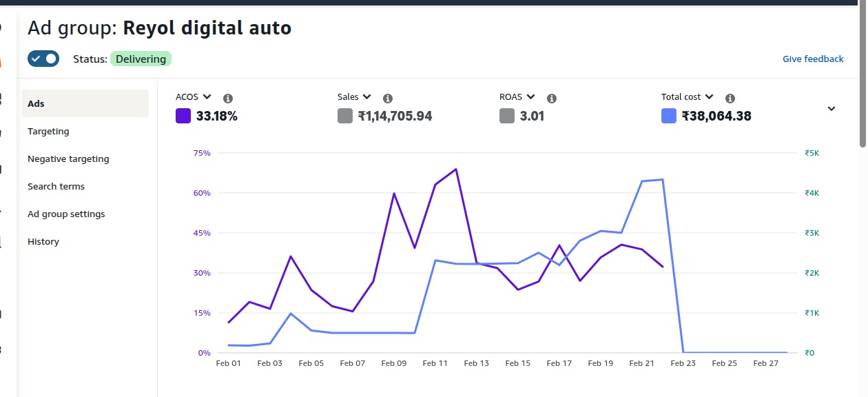Click the ACOS info icon
This screenshot has width=868, height=397.
228,99
